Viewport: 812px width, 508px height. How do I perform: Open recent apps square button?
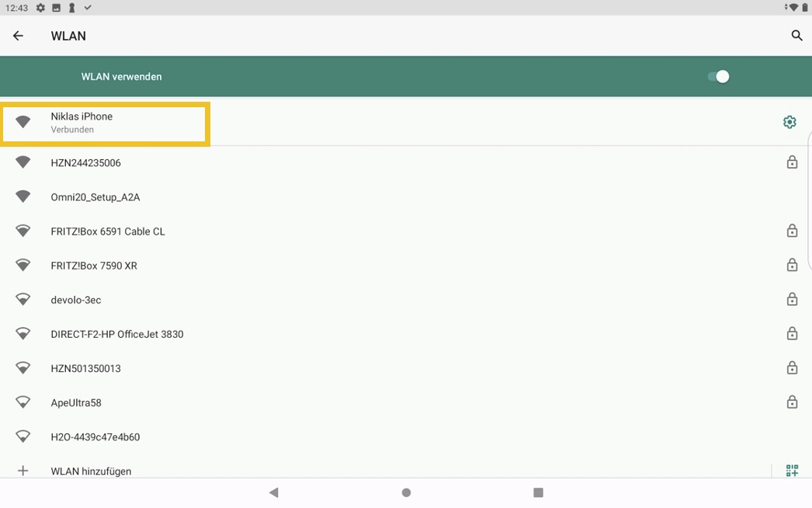(x=538, y=492)
